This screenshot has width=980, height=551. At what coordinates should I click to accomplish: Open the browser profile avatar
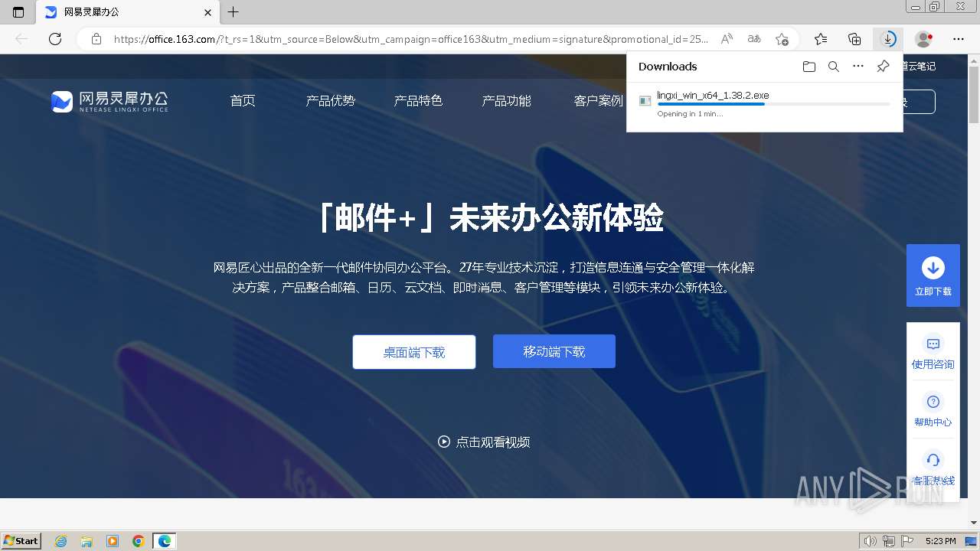(x=924, y=39)
